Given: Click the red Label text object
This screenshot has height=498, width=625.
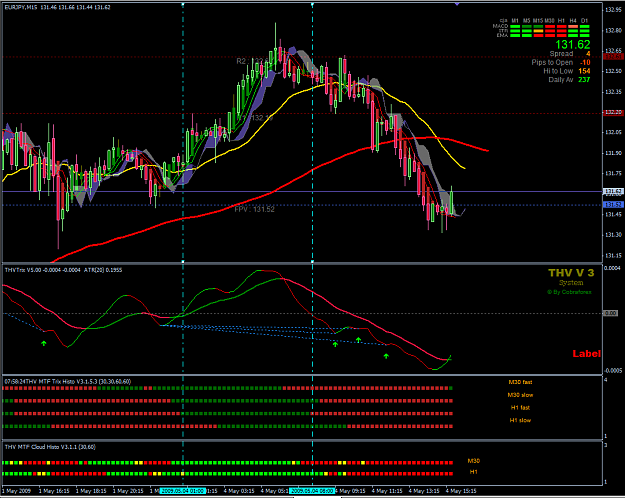Looking at the screenshot, I should pyautogui.click(x=586, y=354).
